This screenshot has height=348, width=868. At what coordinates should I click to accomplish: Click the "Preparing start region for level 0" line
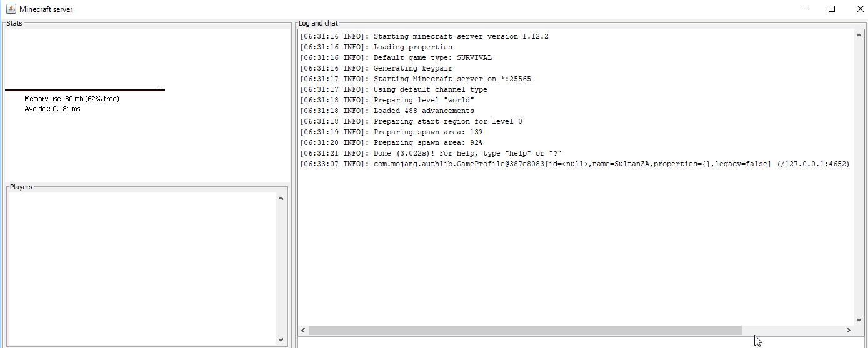pyautogui.click(x=411, y=121)
